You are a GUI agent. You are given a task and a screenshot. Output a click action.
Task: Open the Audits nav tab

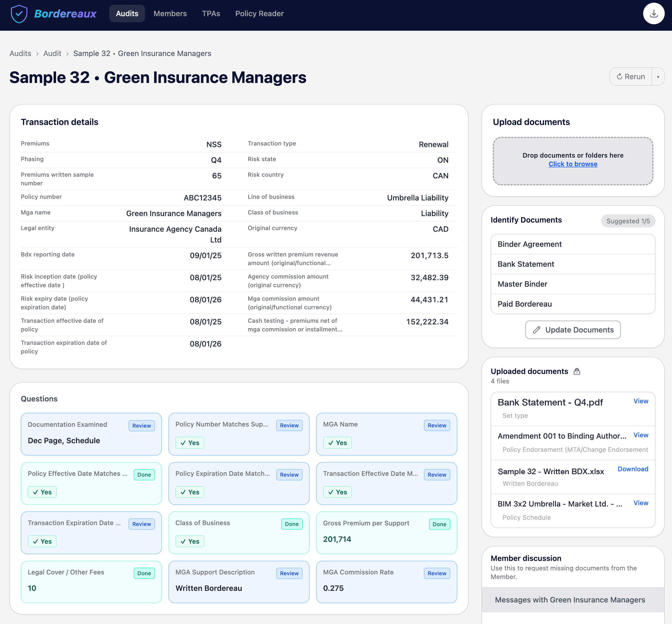point(127,13)
